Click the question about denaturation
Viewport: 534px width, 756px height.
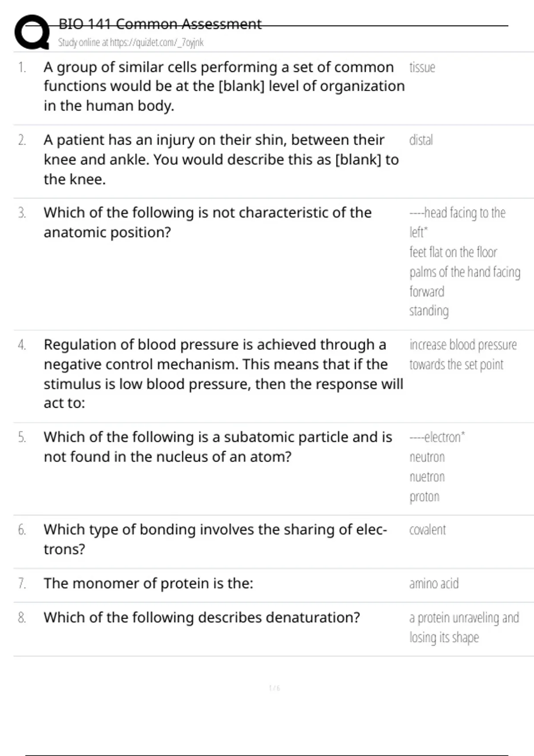point(202,618)
